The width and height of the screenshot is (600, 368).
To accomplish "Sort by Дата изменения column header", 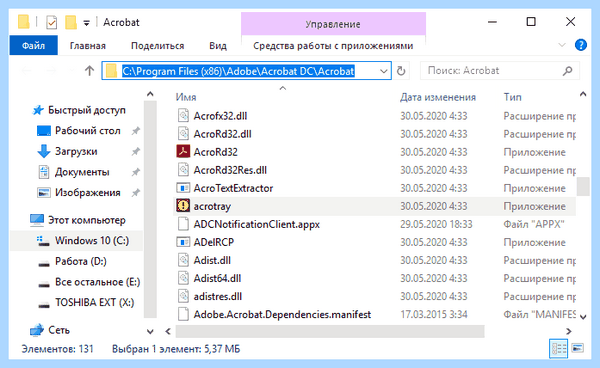I will (x=438, y=97).
